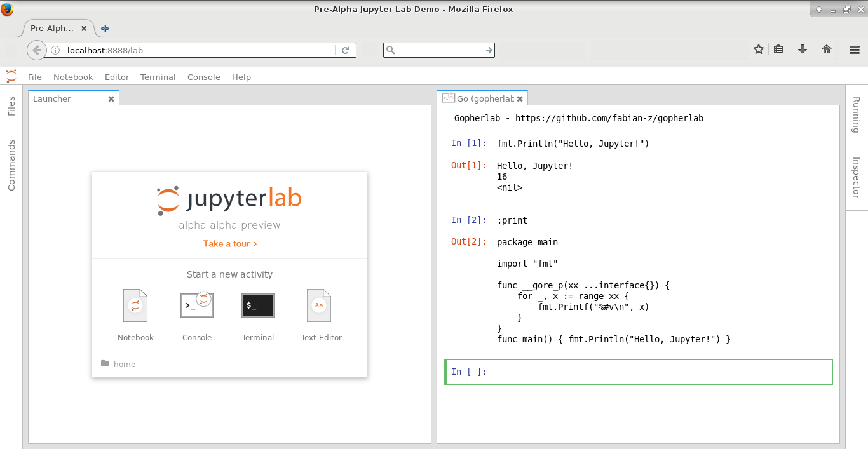Click the Take a tour link
Viewport: 868px width, 449px height.
(230, 243)
